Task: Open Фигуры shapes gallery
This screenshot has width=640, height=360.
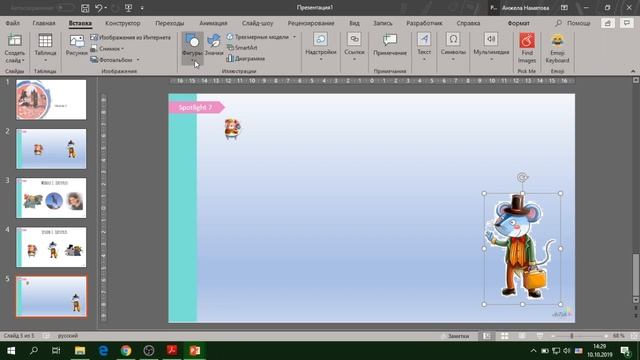Action: click(192, 48)
